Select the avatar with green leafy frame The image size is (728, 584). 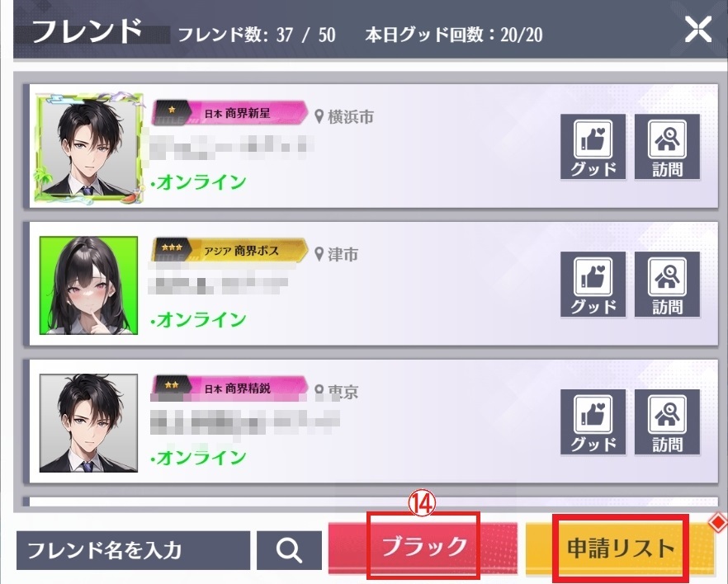pos(88,147)
